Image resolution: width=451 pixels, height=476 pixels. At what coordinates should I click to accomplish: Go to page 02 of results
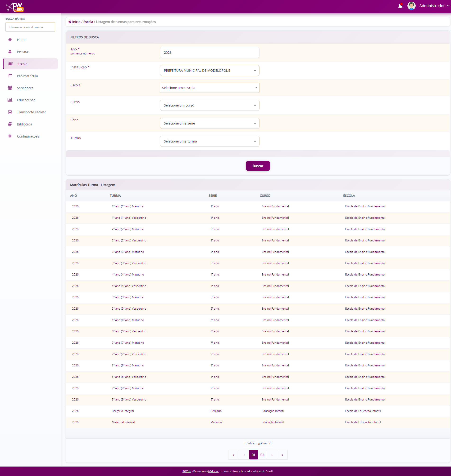click(x=262, y=455)
